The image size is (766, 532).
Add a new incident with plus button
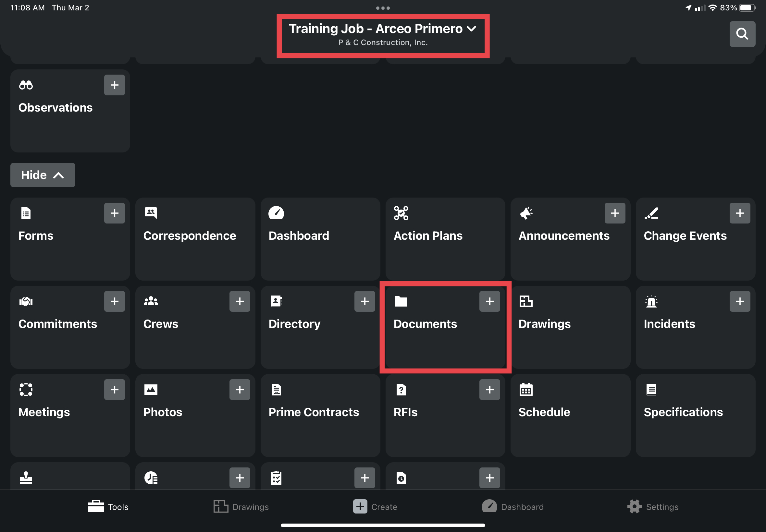(x=739, y=301)
